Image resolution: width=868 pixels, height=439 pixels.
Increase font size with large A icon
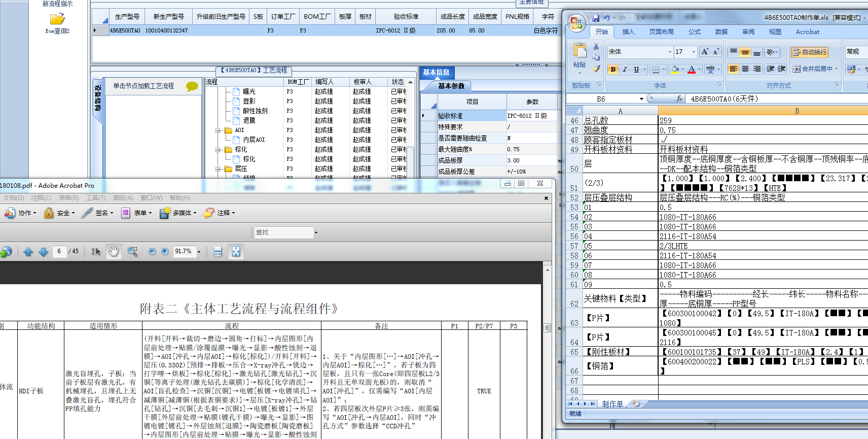coord(705,52)
